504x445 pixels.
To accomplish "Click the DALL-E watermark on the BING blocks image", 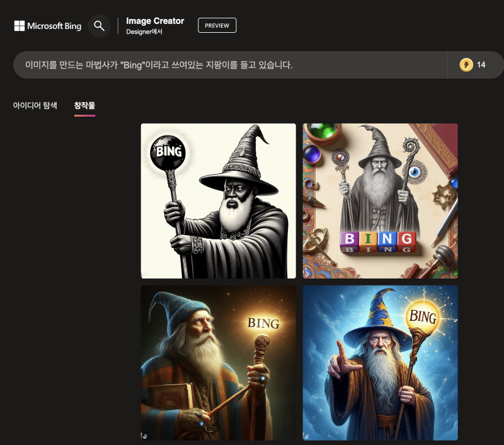I will [308, 272].
